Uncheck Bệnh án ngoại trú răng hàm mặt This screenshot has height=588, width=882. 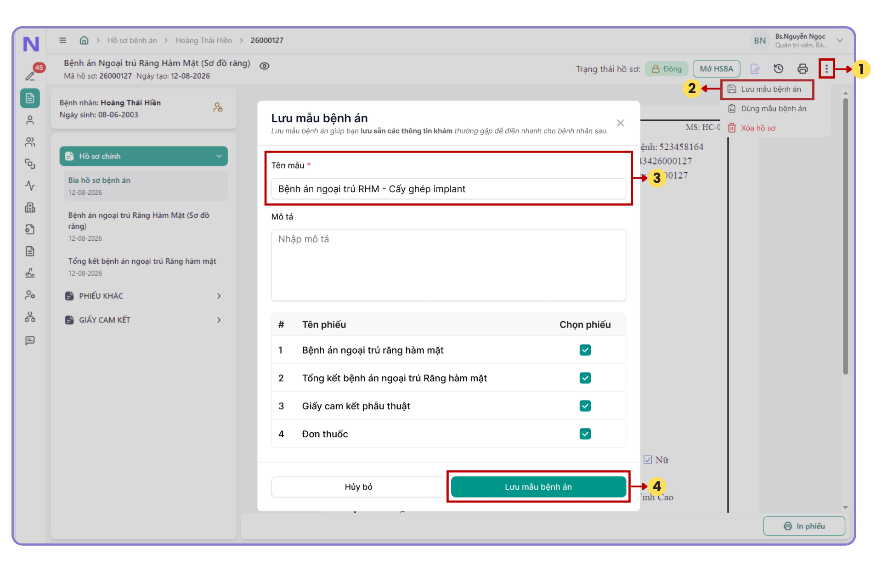click(x=585, y=350)
